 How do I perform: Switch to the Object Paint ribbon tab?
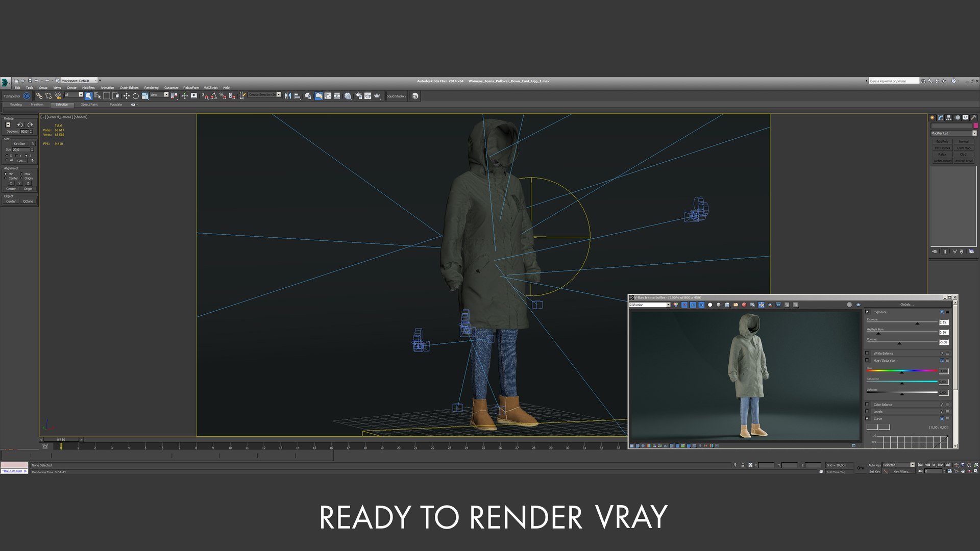[89, 104]
